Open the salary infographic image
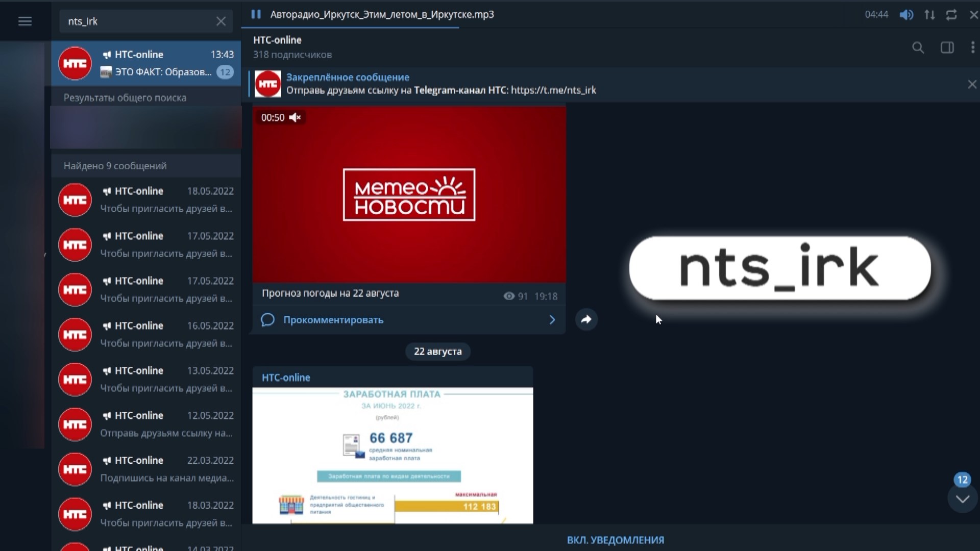Image resolution: width=980 pixels, height=551 pixels. [393, 456]
